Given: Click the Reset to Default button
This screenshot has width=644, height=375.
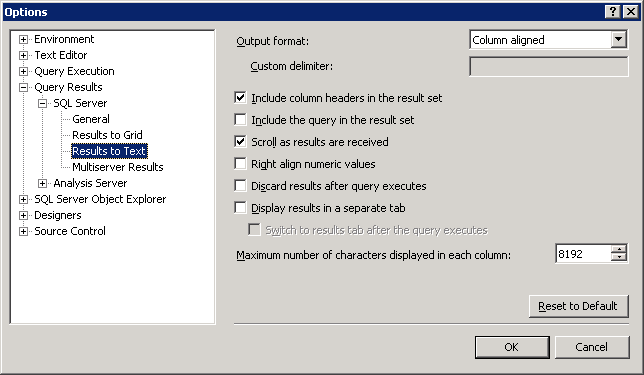Looking at the screenshot, I should click(x=579, y=306).
